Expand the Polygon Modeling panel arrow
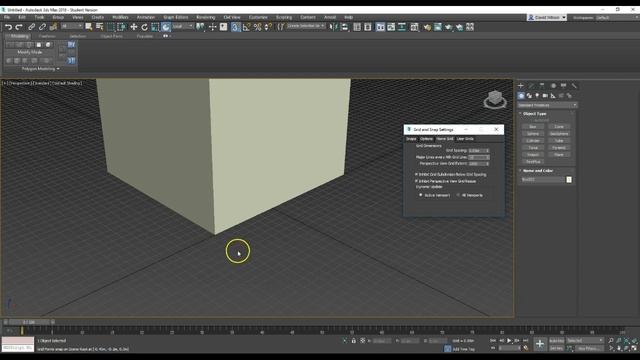This screenshot has height=360, width=640. pyautogui.click(x=58, y=69)
